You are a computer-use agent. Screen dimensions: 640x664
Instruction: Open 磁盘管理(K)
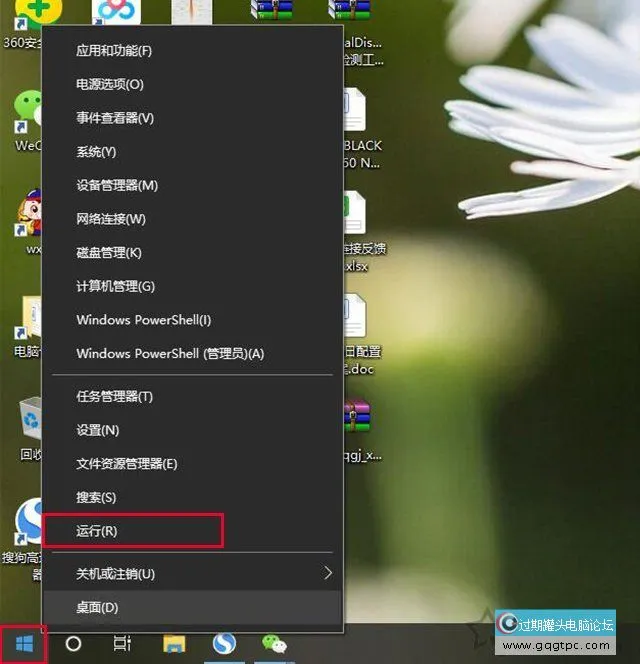pos(192,252)
